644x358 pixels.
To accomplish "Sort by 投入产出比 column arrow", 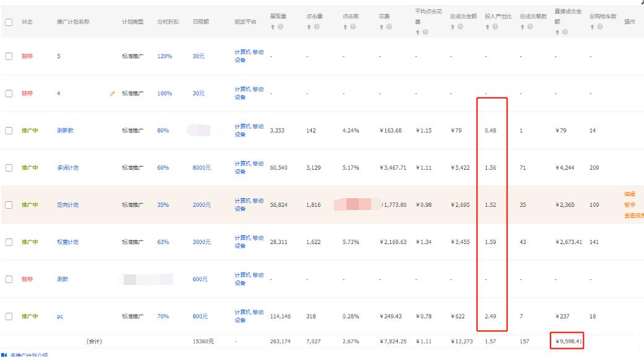I will point(487,27).
